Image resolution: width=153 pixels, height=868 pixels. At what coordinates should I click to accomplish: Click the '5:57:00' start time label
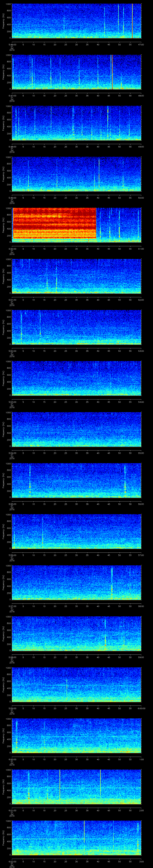[x=12, y=606]
